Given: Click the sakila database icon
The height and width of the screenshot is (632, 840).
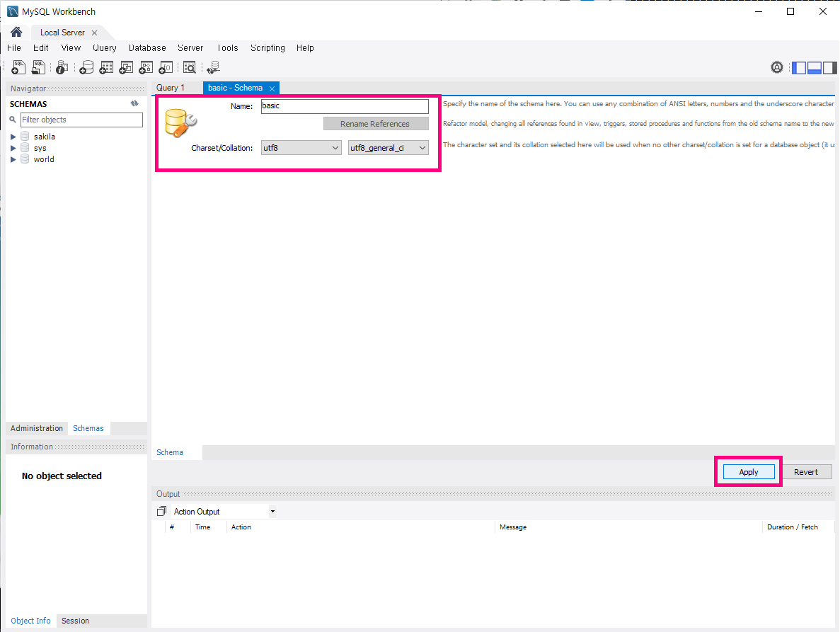Looking at the screenshot, I should [25, 136].
